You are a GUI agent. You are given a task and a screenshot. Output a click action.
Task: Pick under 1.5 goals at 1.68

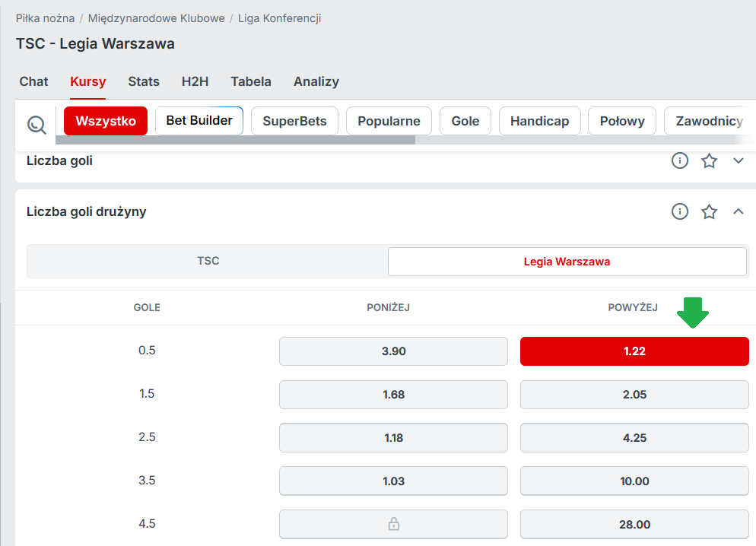click(x=393, y=395)
